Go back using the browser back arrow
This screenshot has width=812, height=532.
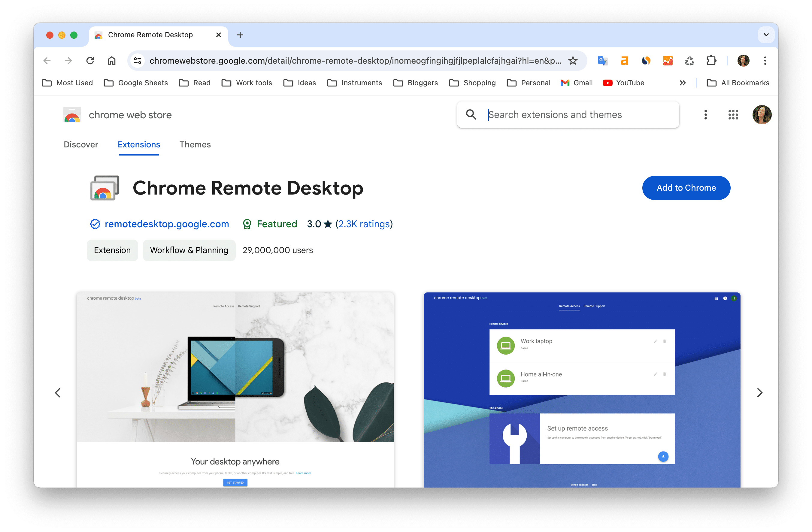(47, 61)
